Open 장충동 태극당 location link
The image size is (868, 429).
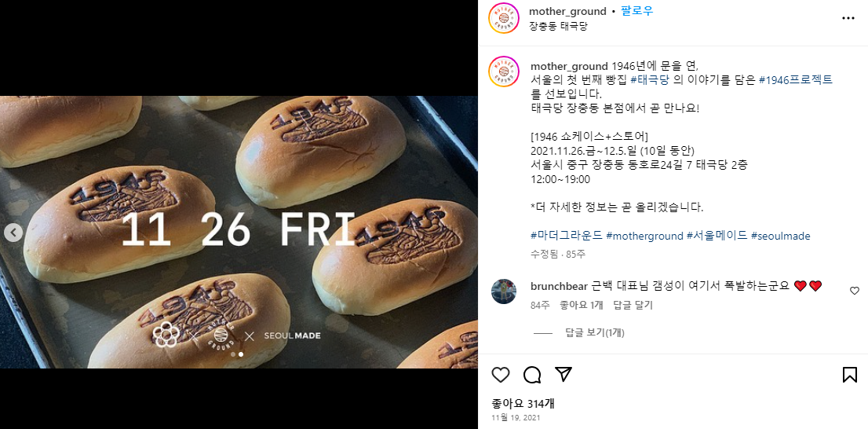click(558, 25)
